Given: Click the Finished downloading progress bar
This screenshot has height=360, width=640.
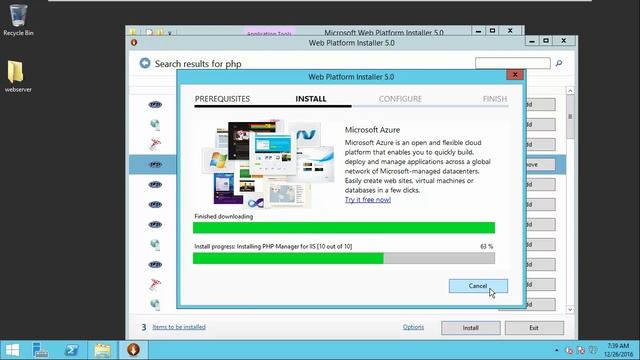Looking at the screenshot, I should pos(344,228).
